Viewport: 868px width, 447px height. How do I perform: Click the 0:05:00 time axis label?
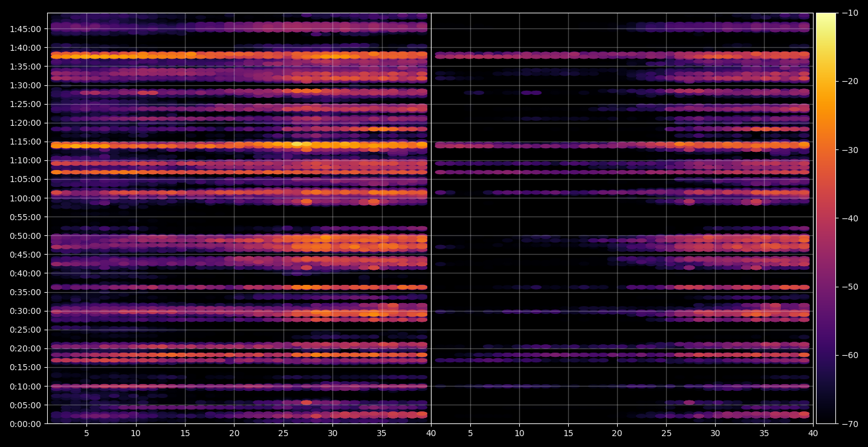point(25,405)
